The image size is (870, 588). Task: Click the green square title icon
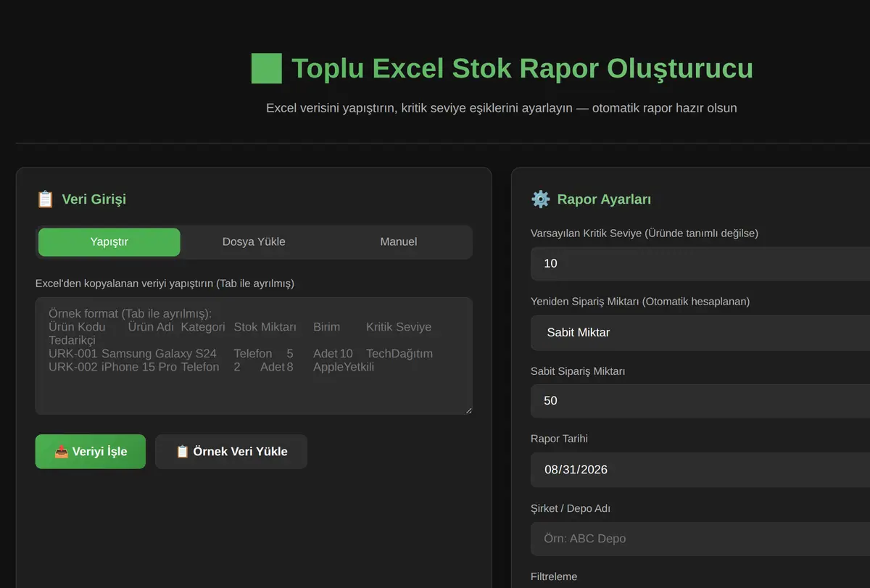(266, 68)
